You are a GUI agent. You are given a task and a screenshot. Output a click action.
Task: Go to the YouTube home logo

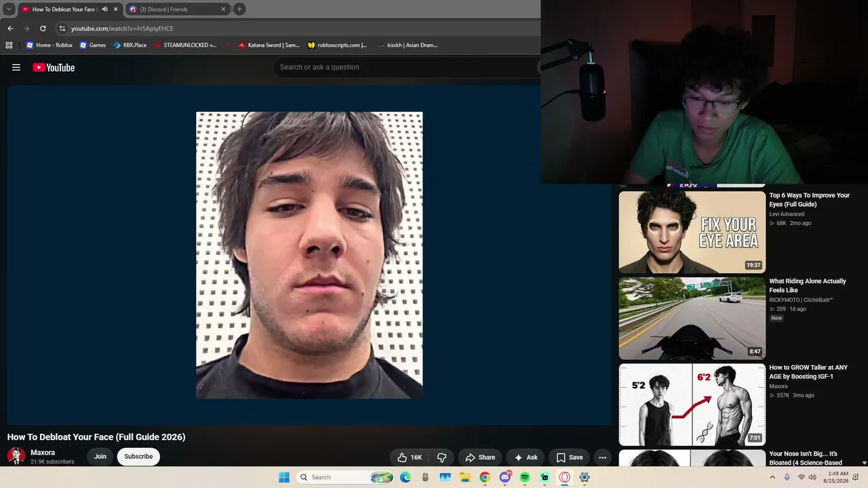pyautogui.click(x=54, y=67)
